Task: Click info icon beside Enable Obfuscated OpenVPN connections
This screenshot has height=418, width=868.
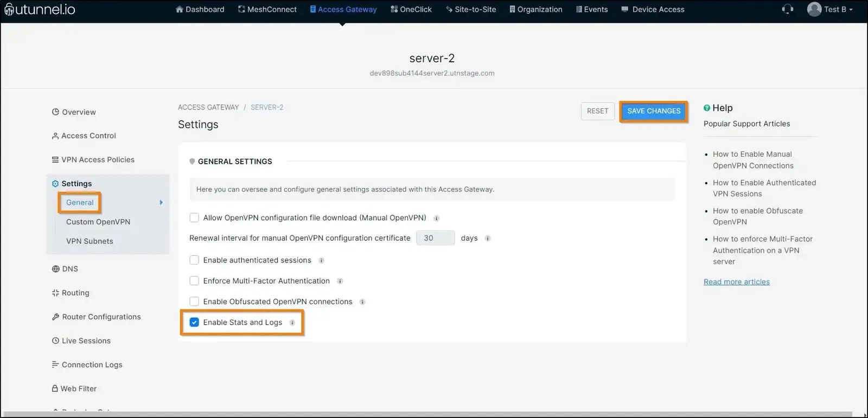Action: [x=362, y=301]
